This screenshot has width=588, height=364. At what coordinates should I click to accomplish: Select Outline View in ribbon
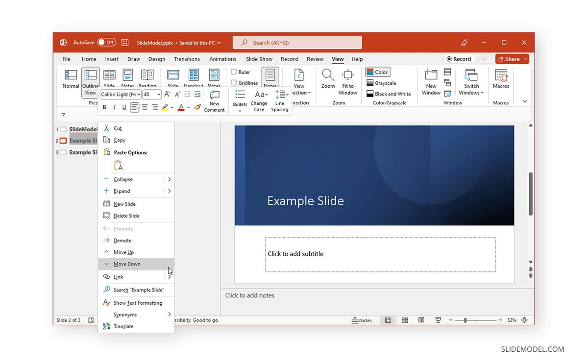point(90,82)
